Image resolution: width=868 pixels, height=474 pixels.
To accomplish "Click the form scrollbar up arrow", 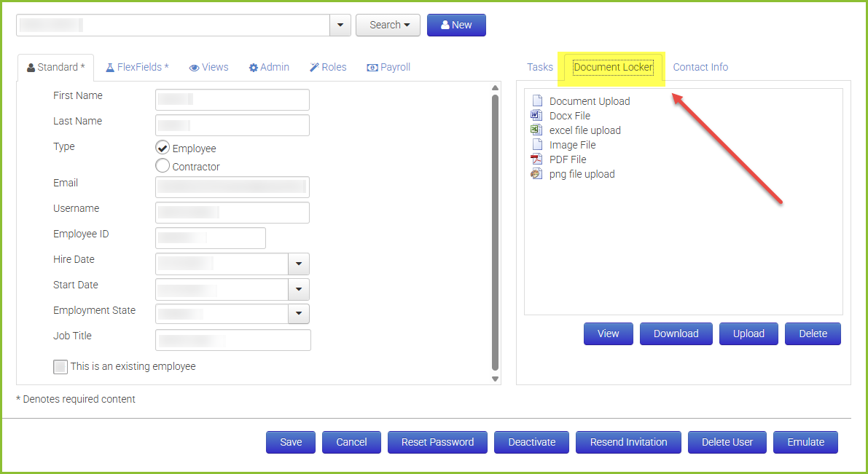I will [496, 88].
